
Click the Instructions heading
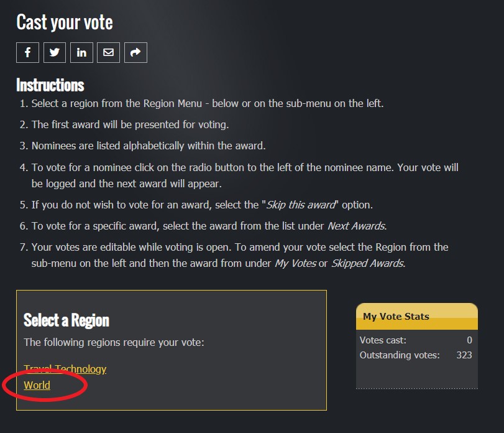tap(50, 85)
